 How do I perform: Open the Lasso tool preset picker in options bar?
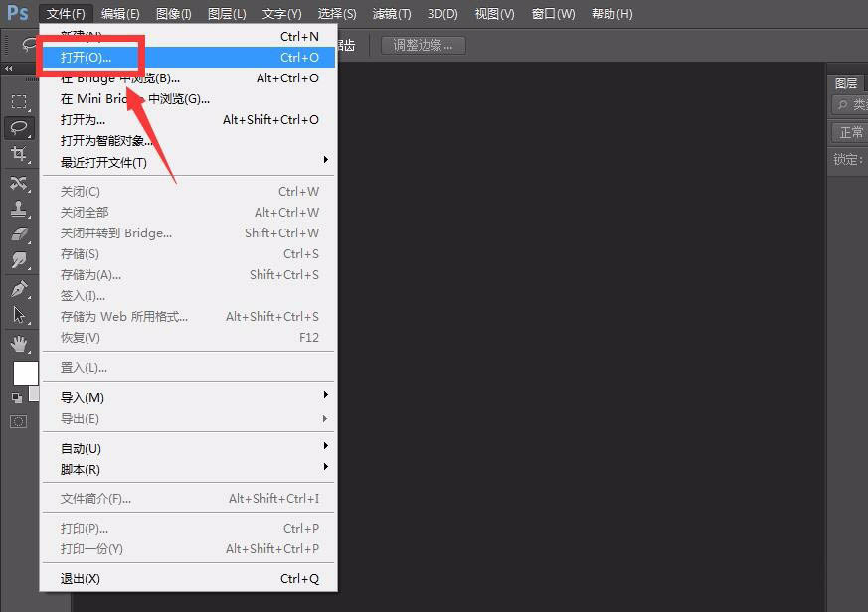pyautogui.click(x=29, y=45)
